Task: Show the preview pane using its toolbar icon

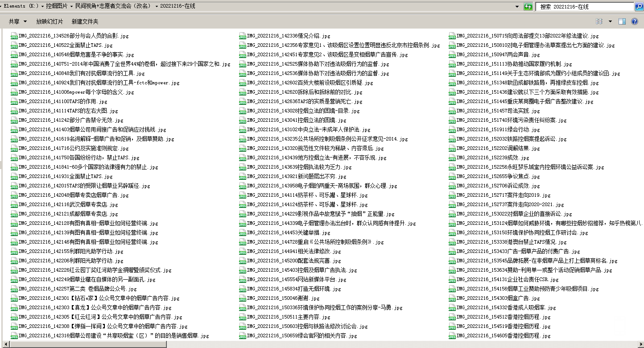Action: [621, 21]
